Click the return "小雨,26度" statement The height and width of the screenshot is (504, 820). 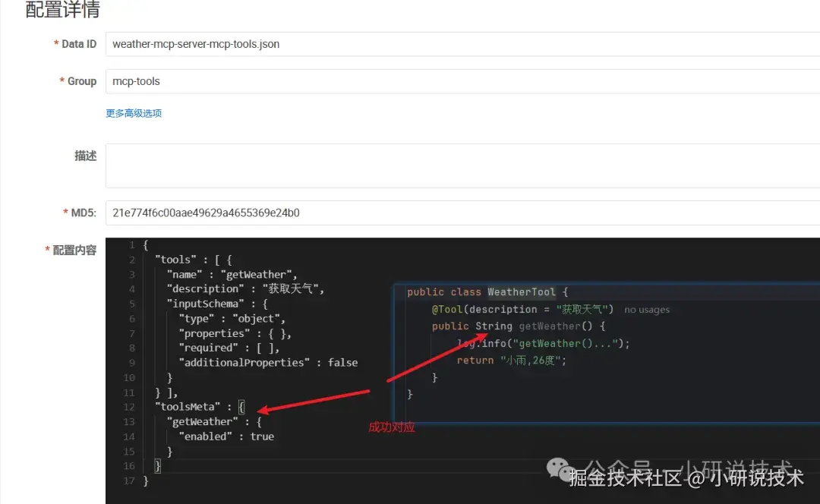pos(512,361)
